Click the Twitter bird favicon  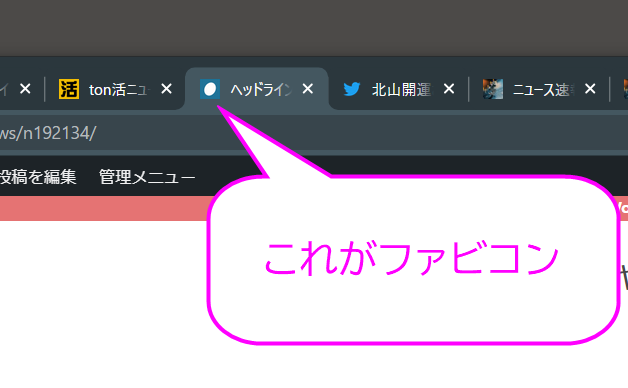[352, 89]
